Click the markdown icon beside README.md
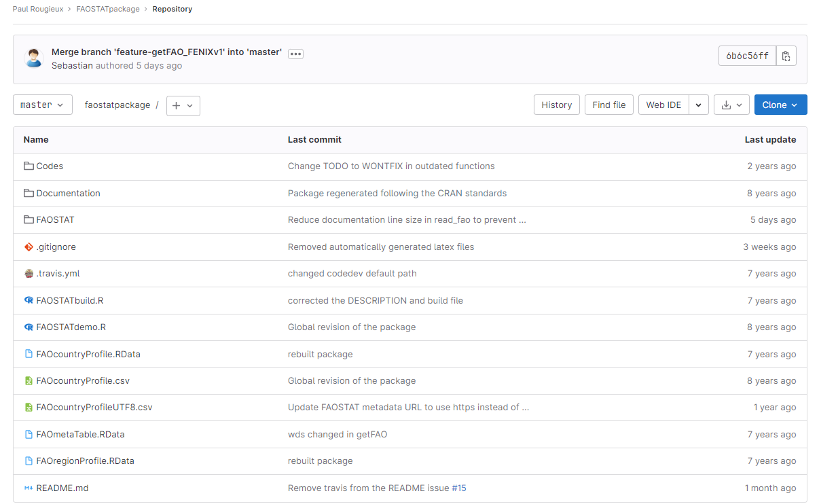Image resolution: width=819 pixels, height=504 pixels. tap(29, 488)
